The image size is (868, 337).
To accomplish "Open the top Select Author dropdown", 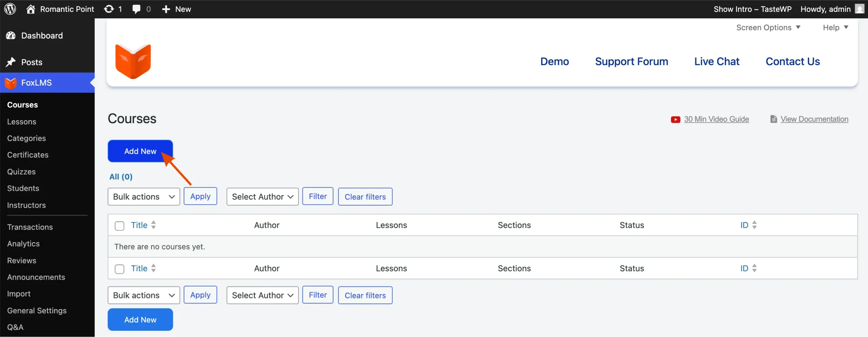I will point(262,197).
